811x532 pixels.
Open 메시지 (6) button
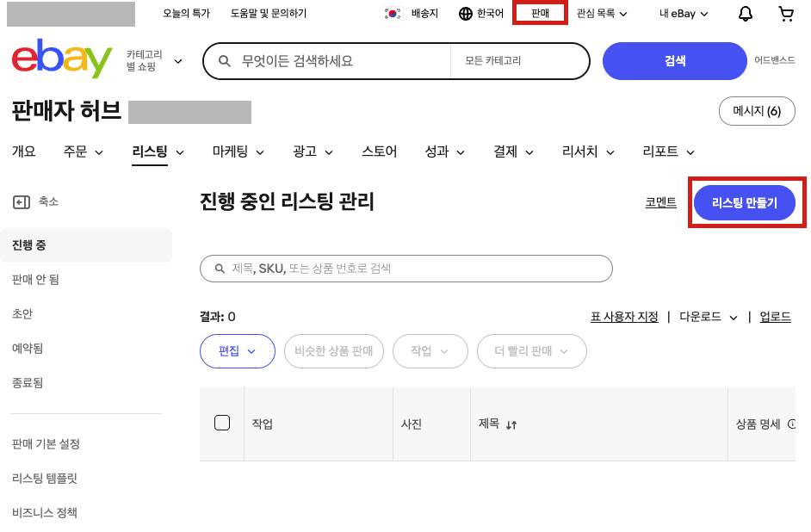click(757, 111)
